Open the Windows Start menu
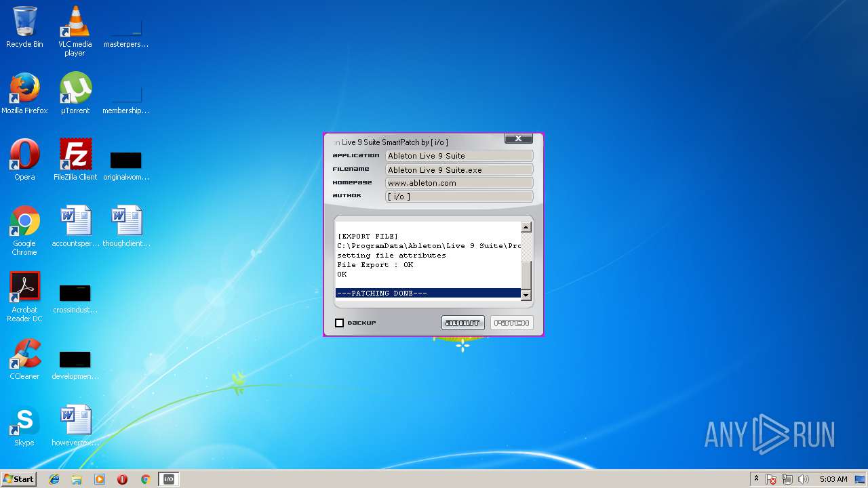The image size is (868, 488). tap(18, 479)
